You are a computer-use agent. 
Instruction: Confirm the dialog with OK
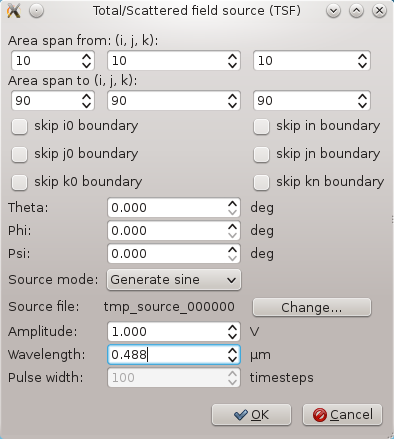pos(251,415)
